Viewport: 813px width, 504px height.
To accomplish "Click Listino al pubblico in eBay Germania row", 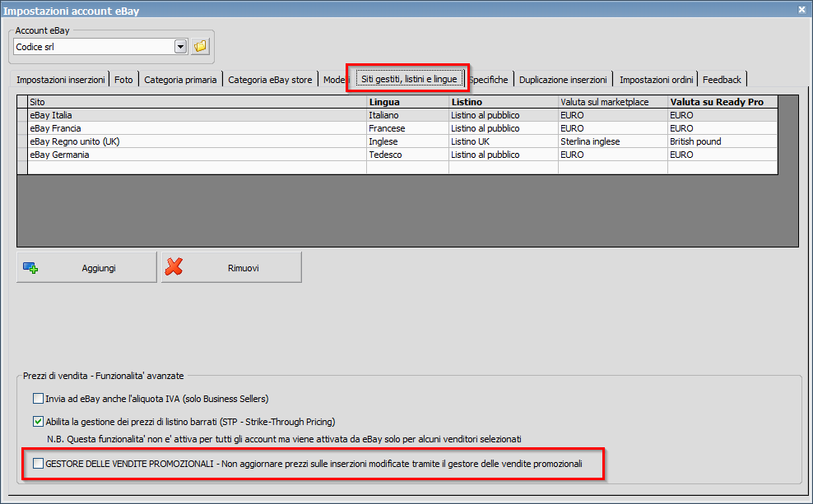I will pos(504,155).
